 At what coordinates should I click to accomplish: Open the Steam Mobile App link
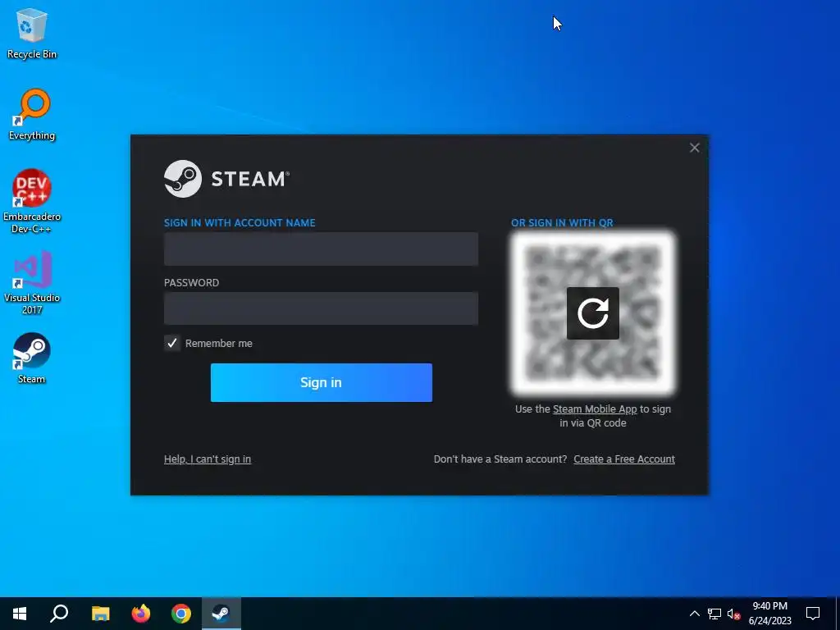tap(595, 409)
